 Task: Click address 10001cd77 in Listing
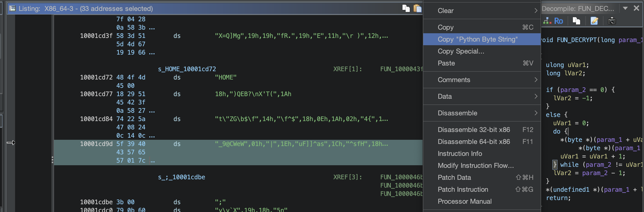tap(96, 94)
